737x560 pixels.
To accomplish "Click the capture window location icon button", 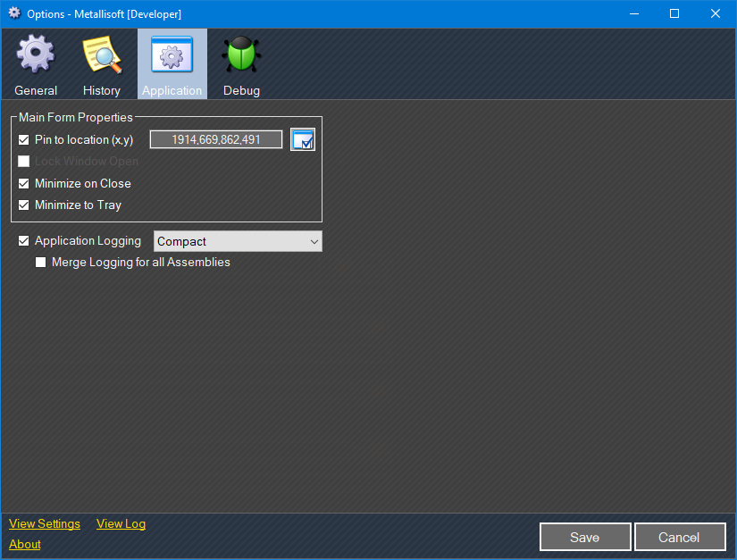I will tap(303, 139).
